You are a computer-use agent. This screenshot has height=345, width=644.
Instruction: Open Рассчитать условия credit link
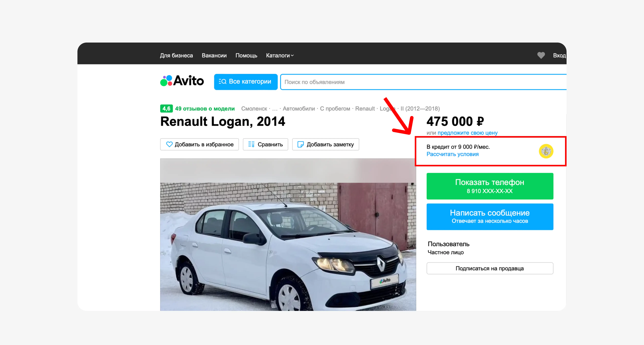pos(452,154)
